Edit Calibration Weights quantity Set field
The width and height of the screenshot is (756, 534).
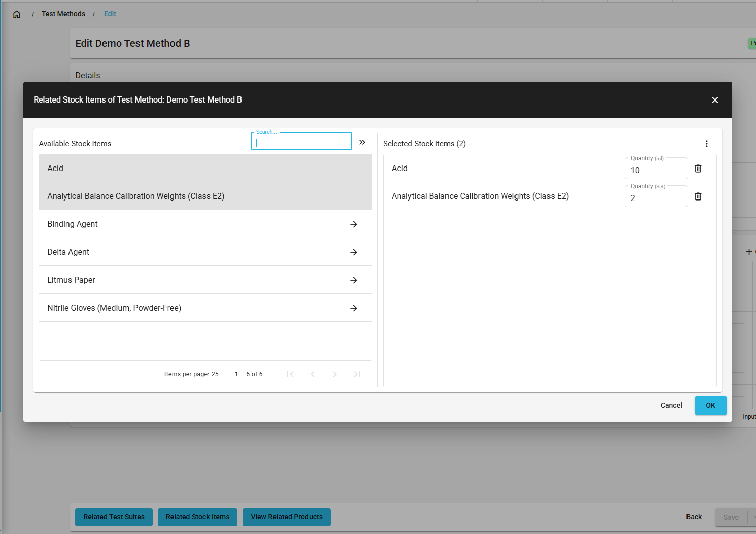tap(656, 197)
